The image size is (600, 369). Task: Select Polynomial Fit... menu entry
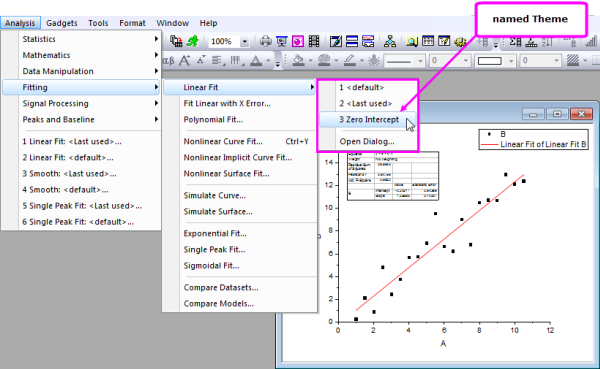pos(213,119)
